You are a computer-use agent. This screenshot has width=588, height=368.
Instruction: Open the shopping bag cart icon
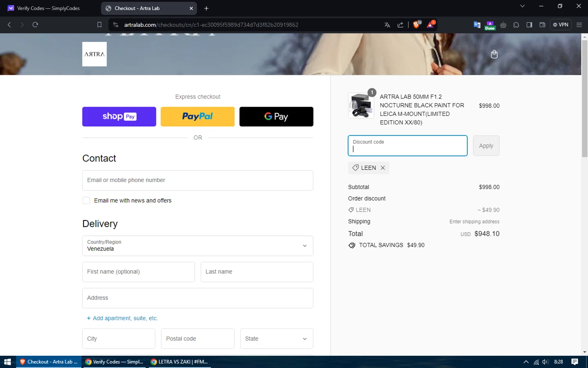coord(494,54)
